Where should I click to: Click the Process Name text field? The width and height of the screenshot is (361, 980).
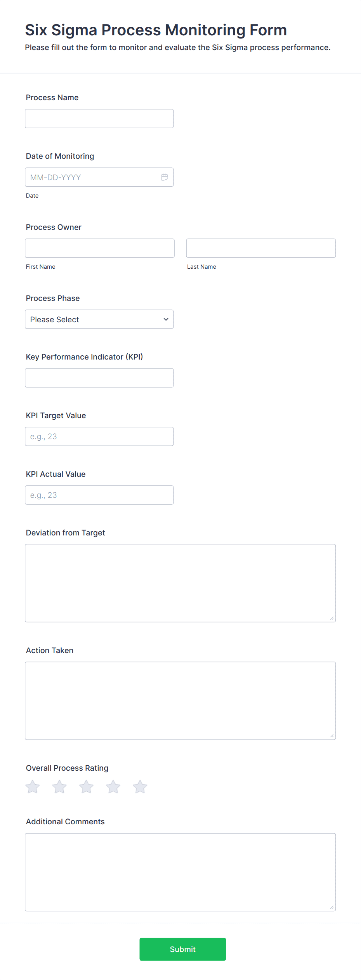pyautogui.click(x=99, y=118)
